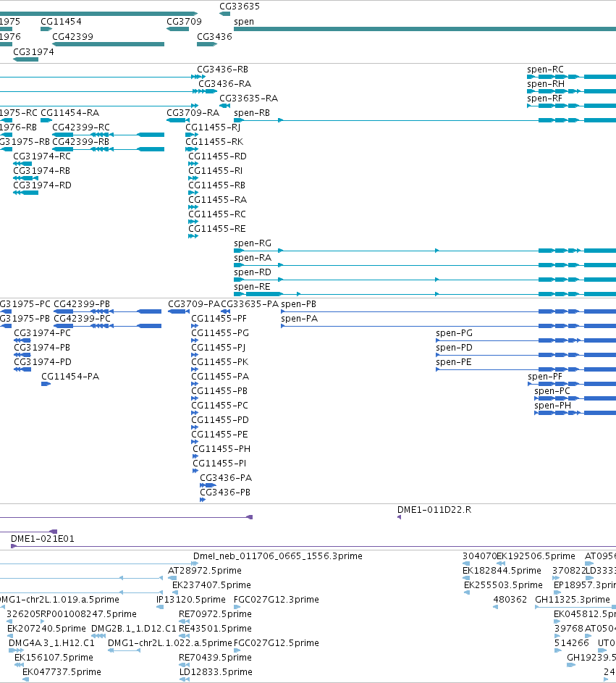Select the CG11455-PK protein label

pos(220,362)
